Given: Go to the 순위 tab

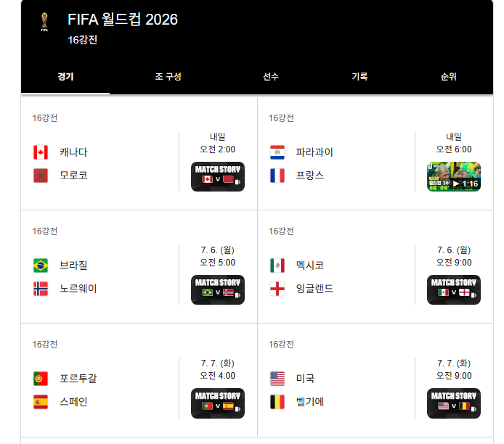Looking at the screenshot, I should [448, 76].
